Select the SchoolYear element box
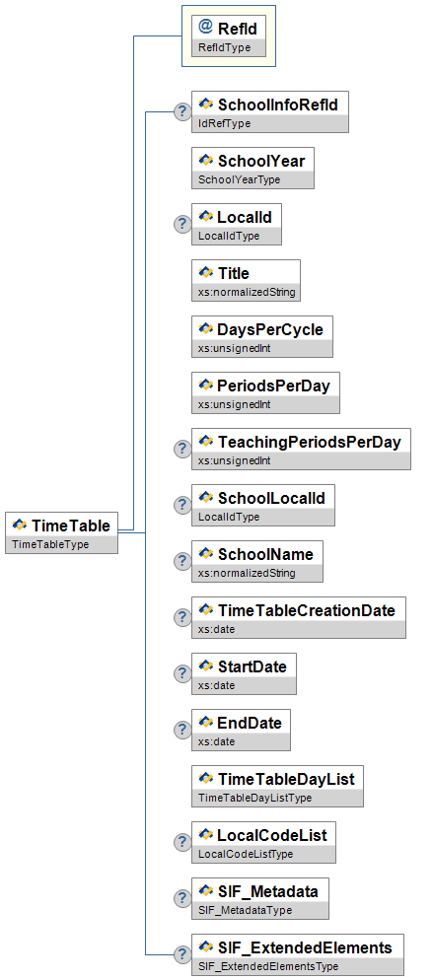433x980 pixels. (x=253, y=169)
